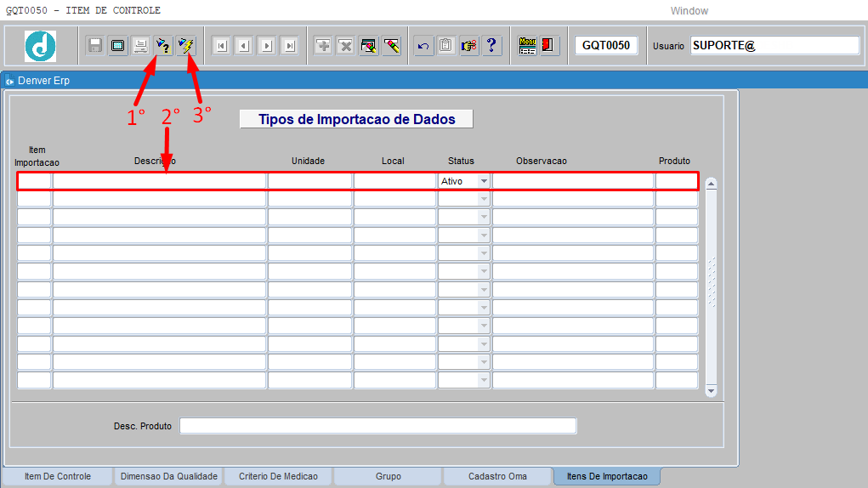The image size is (868, 488).
Task: Go to the last record
Action: tap(290, 46)
